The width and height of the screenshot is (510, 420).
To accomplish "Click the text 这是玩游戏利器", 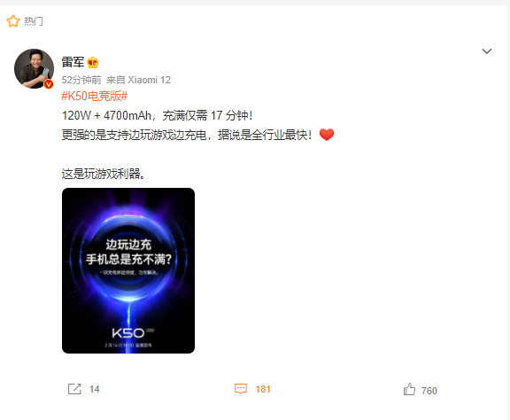I will point(104,174).
